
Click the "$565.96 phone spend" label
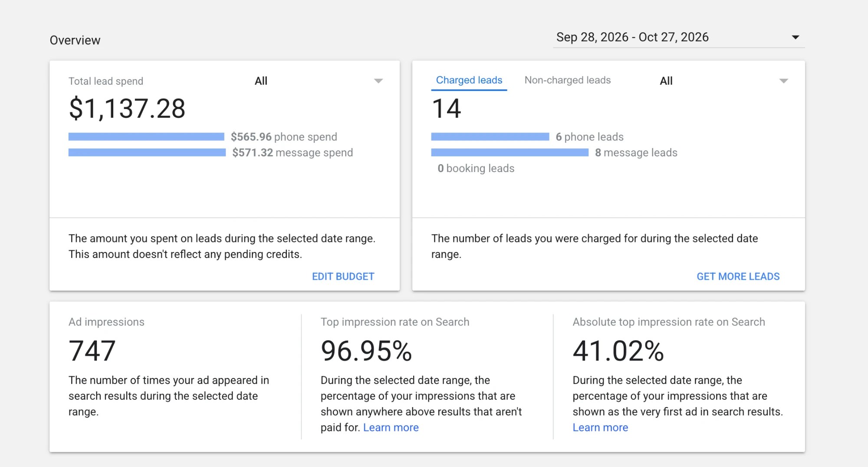click(x=284, y=137)
